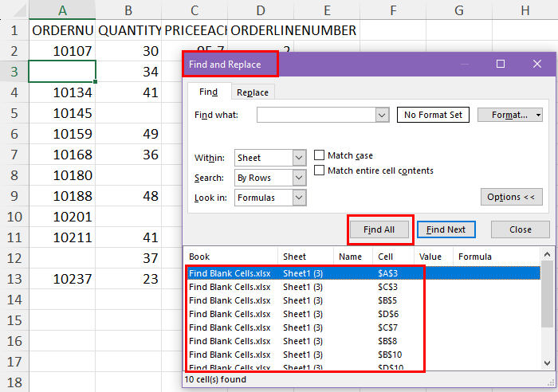Click the empty cell B5

coord(128,113)
